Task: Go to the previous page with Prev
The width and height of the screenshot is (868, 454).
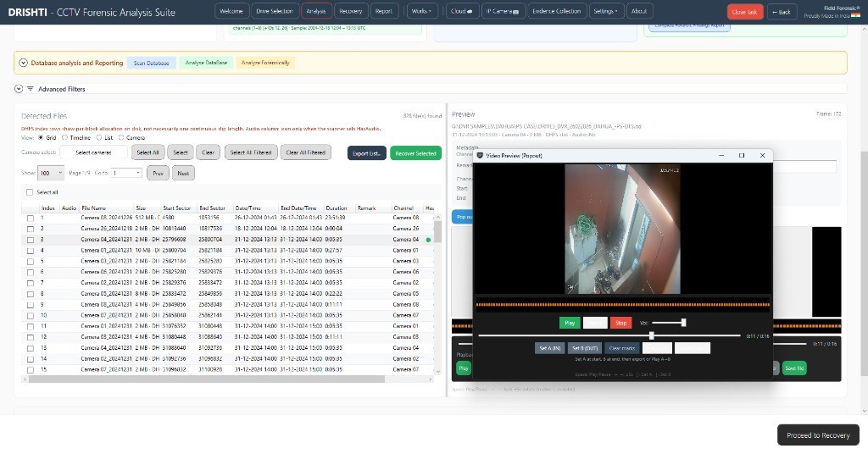Action: tap(158, 173)
